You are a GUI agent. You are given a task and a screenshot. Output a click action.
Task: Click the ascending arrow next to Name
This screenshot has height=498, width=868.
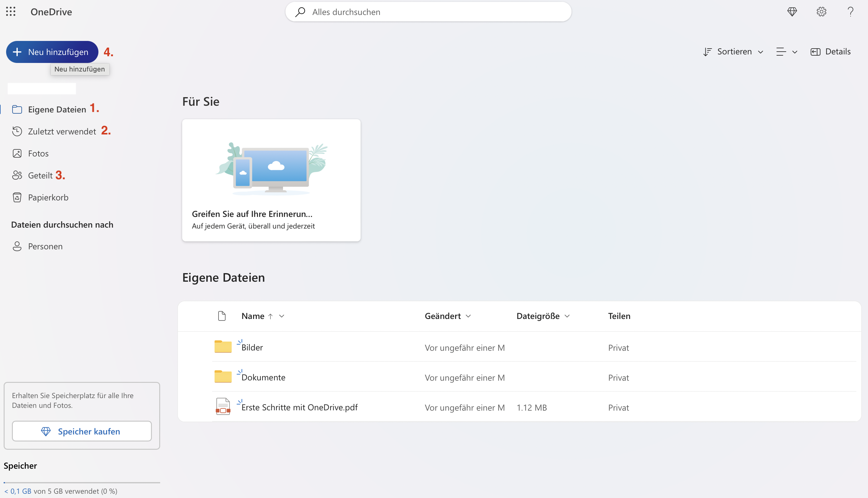[x=270, y=317]
